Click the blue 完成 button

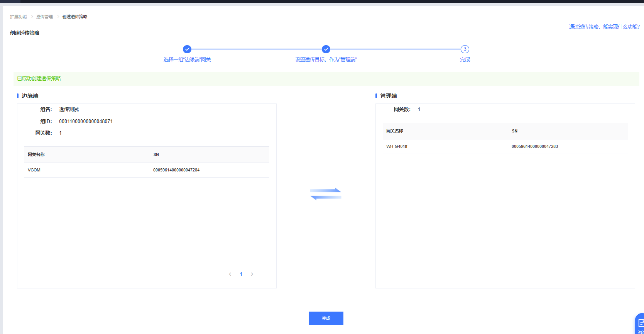[x=326, y=318]
